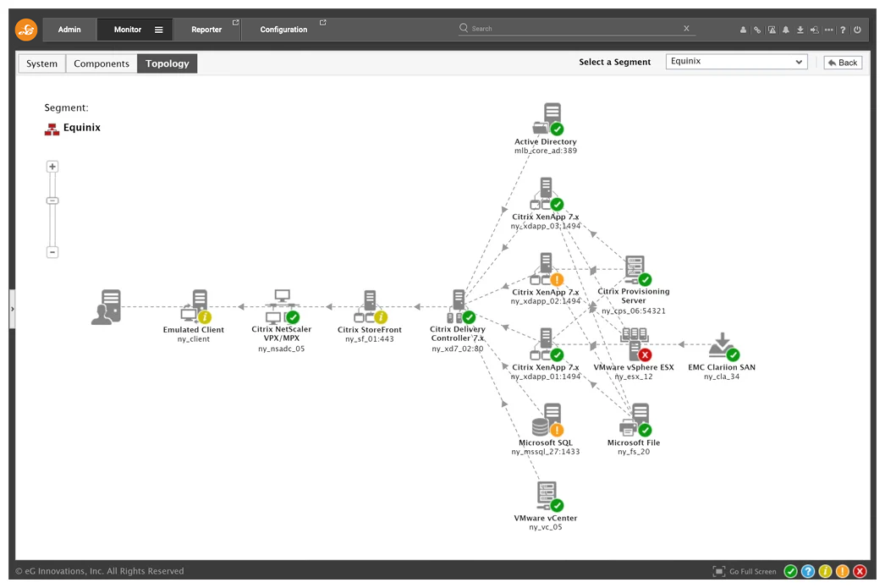Click the ny_sf_01:443 label

[369, 339]
